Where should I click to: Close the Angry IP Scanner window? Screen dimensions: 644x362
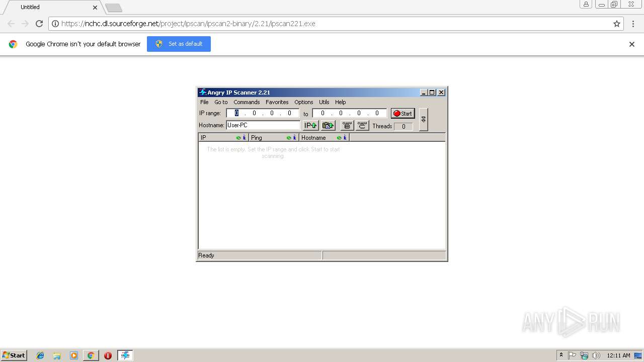click(x=441, y=93)
